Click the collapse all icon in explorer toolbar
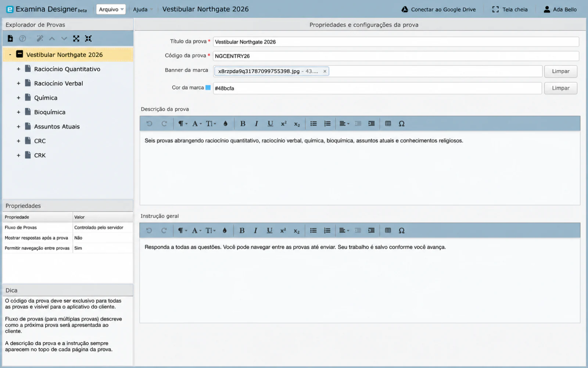The image size is (588, 368). (88, 38)
